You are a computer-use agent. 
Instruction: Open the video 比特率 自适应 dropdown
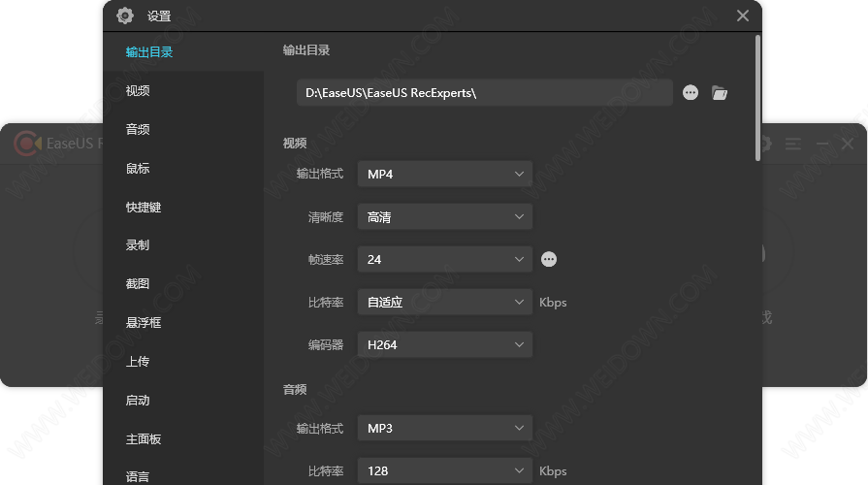pyautogui.click(x=444, y=303)
